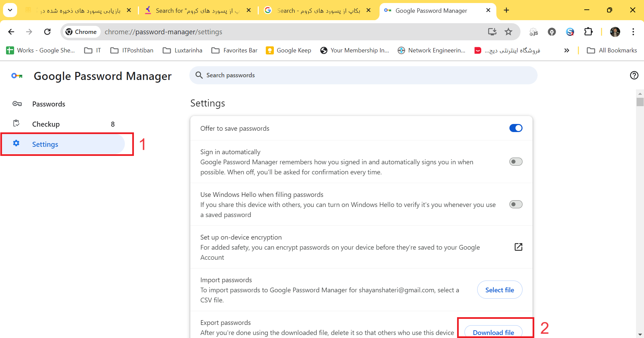Screen dimensions: 644x338
Task: Show more bookmarks with double chevron
Action: click(x=567, y=50)
